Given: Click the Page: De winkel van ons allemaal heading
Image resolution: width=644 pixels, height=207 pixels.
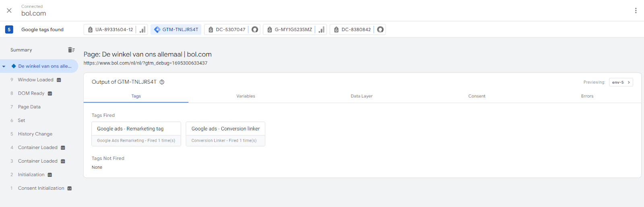Looking at the screenshot, I should point(148,54).
